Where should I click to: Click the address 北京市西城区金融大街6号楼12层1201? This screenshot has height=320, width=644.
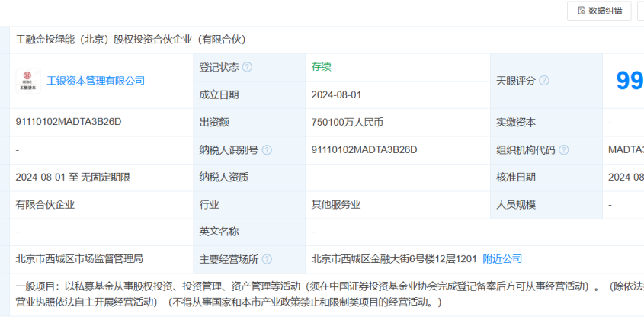[x=394, y=259]
